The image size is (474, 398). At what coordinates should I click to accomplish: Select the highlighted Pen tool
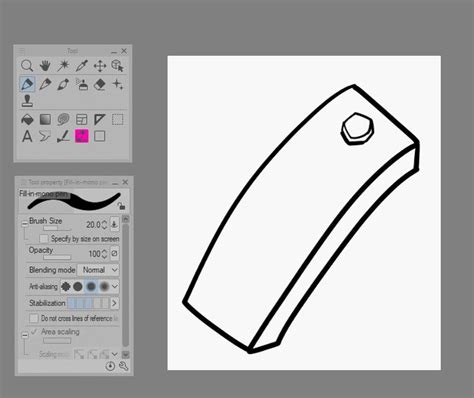pyautogui.click(x=27, y=84)
